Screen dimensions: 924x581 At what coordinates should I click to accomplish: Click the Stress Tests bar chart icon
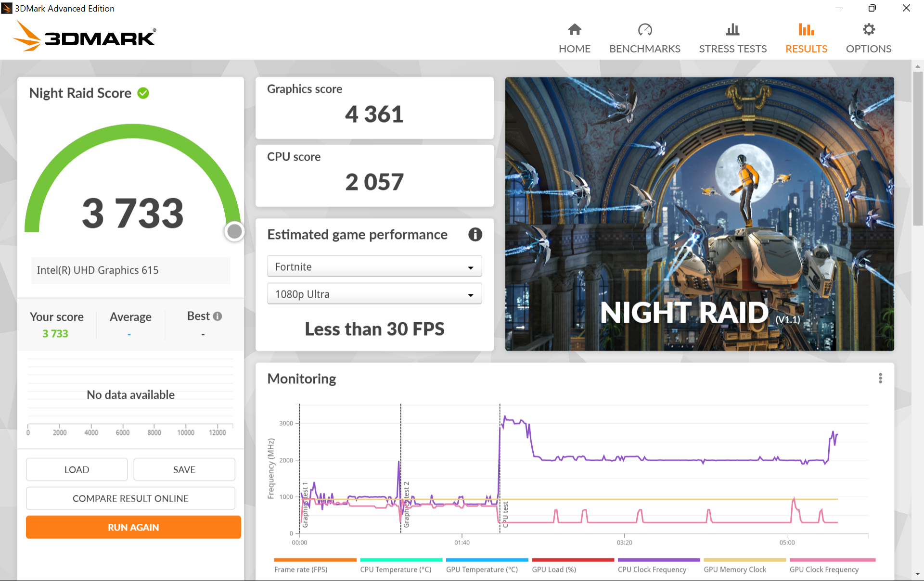[x=732, y=30]
